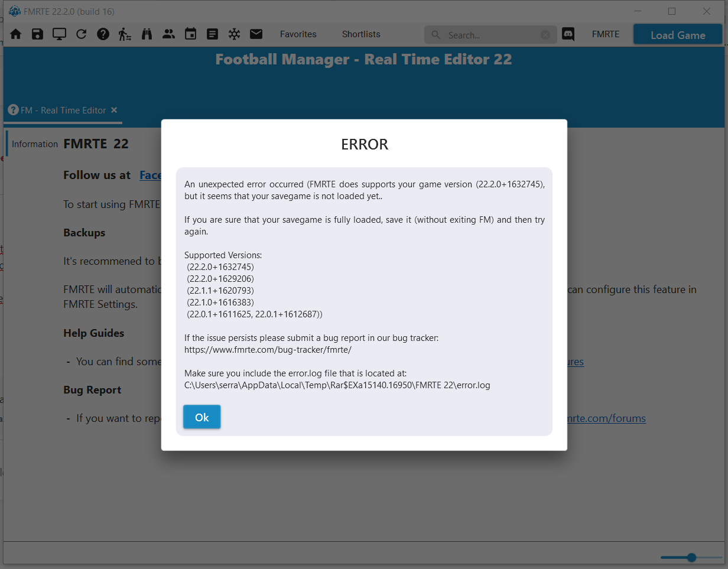Click the 'Supported Versions:' label
The width and height of the screenshot is (728, 569).
223,255
